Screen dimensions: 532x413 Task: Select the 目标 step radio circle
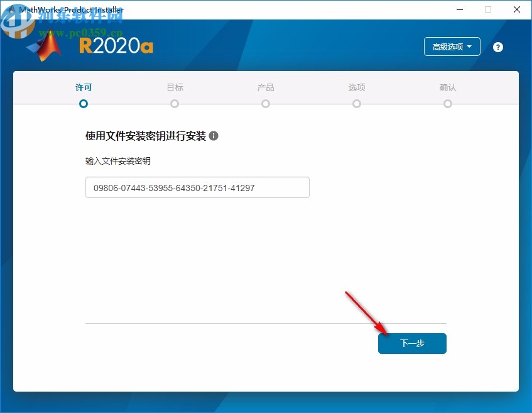pyautogui.click(x=174, y=103)
